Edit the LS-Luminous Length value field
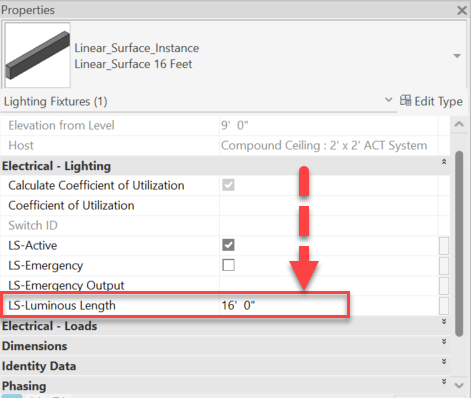 [x=329, y=305]
